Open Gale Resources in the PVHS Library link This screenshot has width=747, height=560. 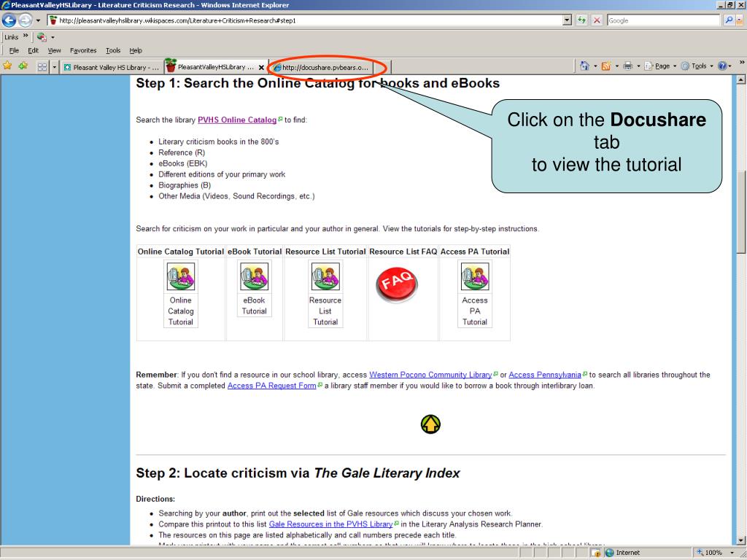point(330,524)
